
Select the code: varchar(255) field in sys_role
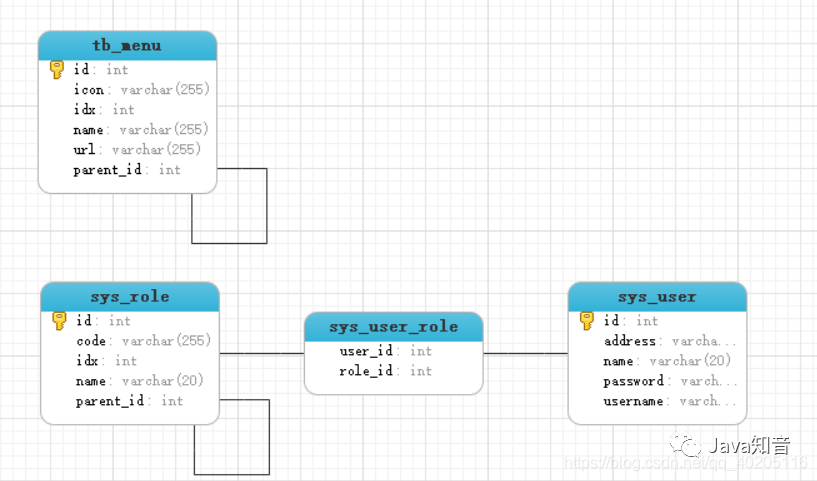pyautogui.click(x=143, y=341)
